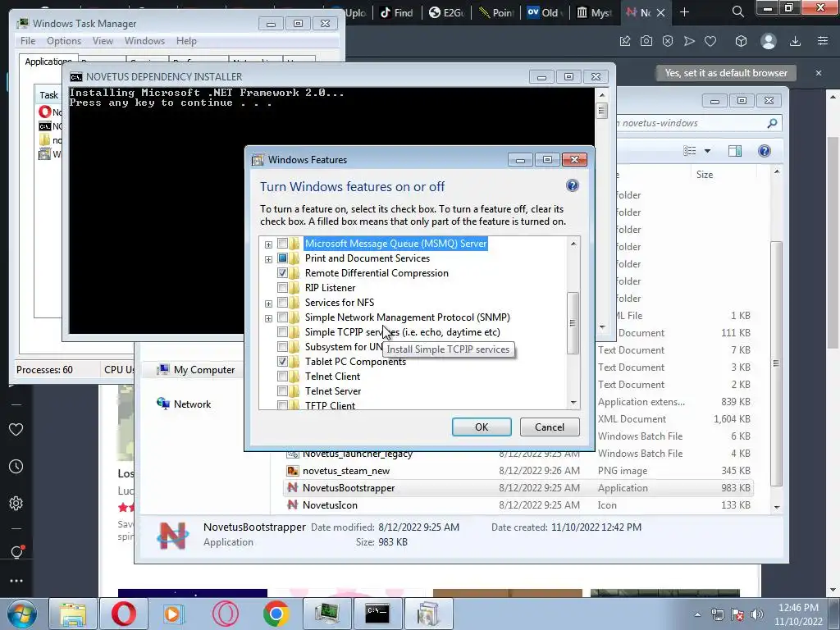Open the Help menu in Task Manager
Screen dimensions: 840x630
click(186, 41)
